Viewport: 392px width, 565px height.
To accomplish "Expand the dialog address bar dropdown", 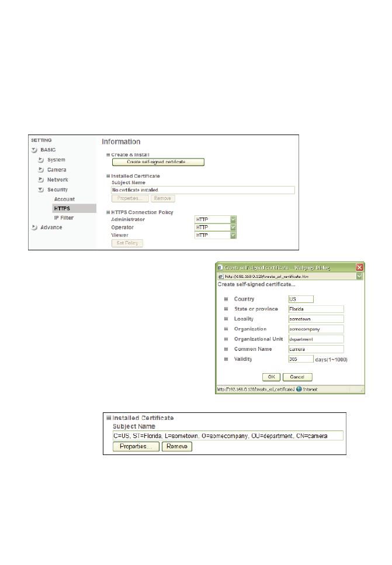I will pyautogui.click(x=360, y=276).
